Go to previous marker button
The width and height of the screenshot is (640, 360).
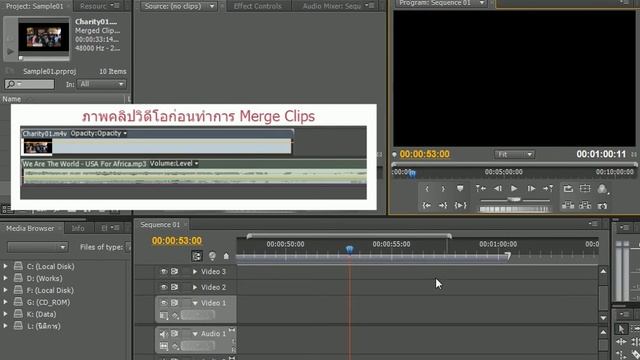tap(480, 189)
